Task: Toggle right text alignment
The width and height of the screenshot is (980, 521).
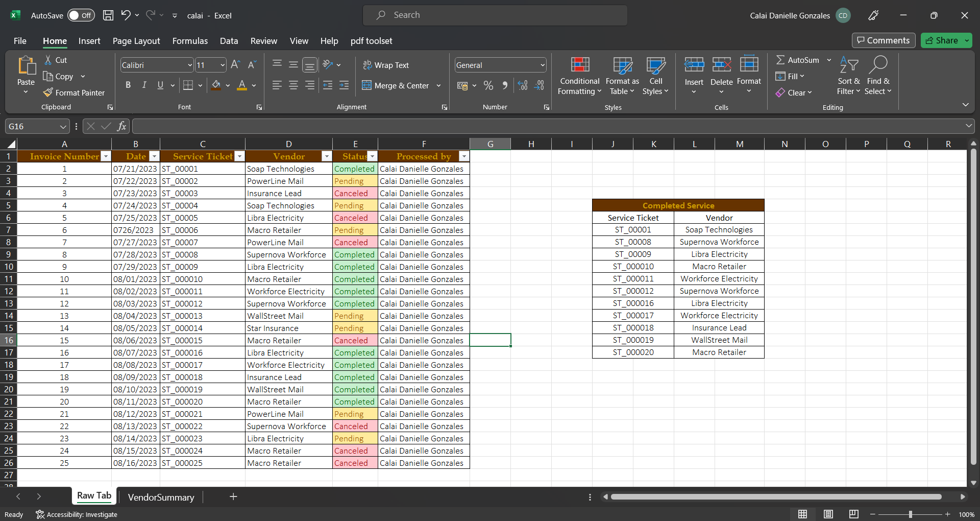Action: tap(310, 85)
